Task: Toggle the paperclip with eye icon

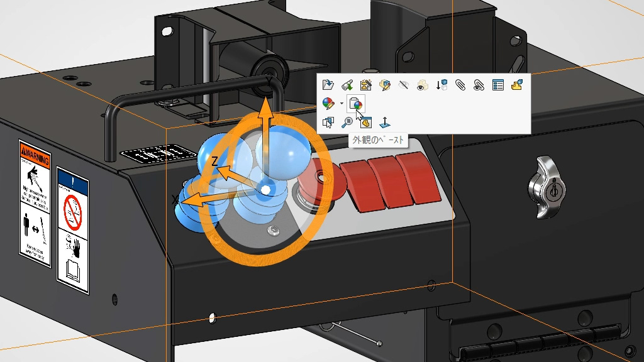Action: click(479, 85)
